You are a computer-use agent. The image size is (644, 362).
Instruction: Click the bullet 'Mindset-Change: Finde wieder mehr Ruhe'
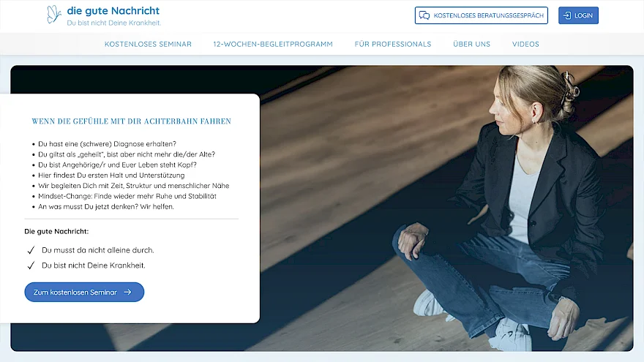tap(127, 196)
